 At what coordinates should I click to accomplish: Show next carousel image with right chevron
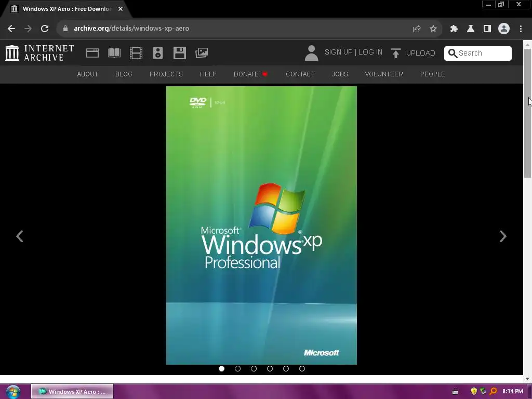503,236
